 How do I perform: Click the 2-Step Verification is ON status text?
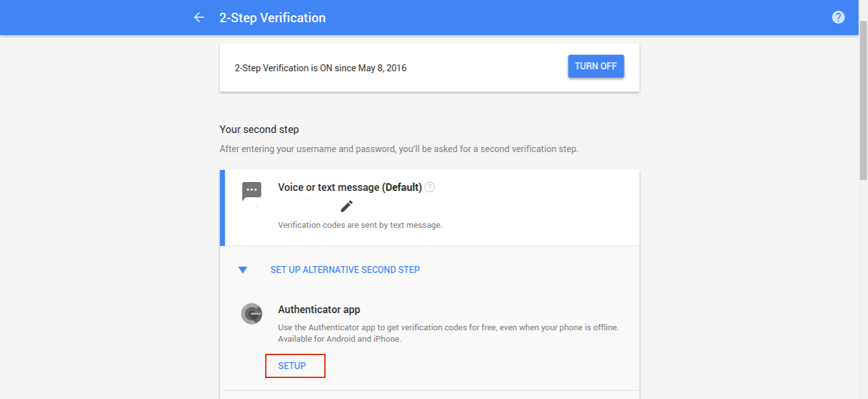tap(320, 67)
